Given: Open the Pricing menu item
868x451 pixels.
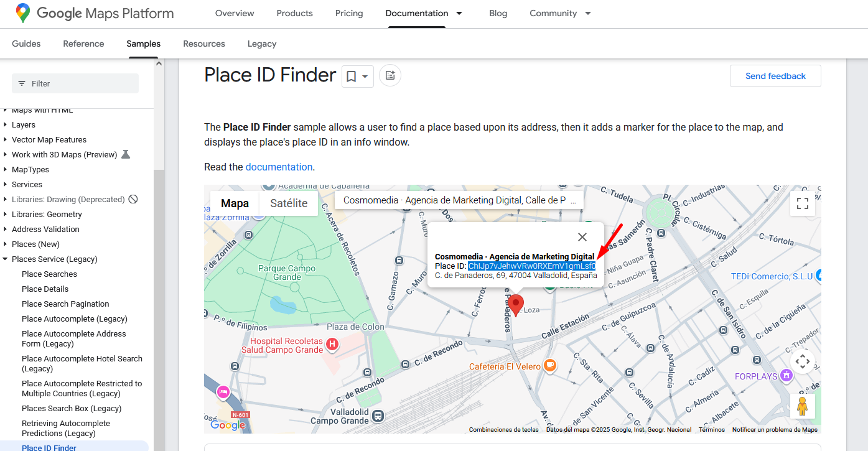Looking at the screenshot, I should [349, 13].
